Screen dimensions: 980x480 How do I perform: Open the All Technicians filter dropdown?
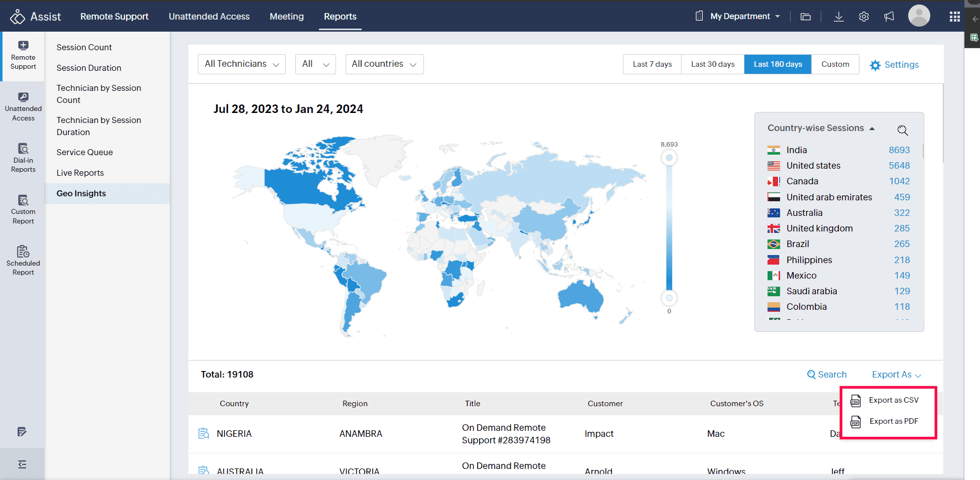coord(242,64)
